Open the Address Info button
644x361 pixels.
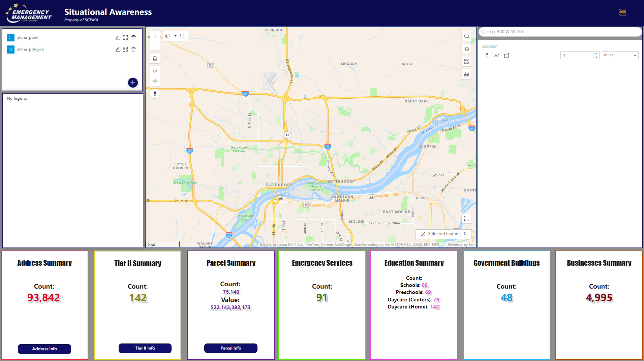(x=44, y=349)
